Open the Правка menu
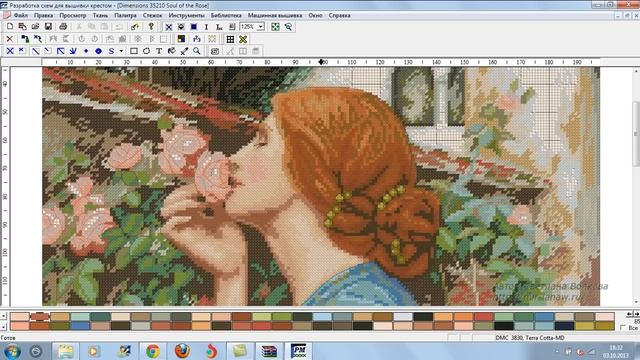This screenshot has width=640, height=360. point(43,16)
